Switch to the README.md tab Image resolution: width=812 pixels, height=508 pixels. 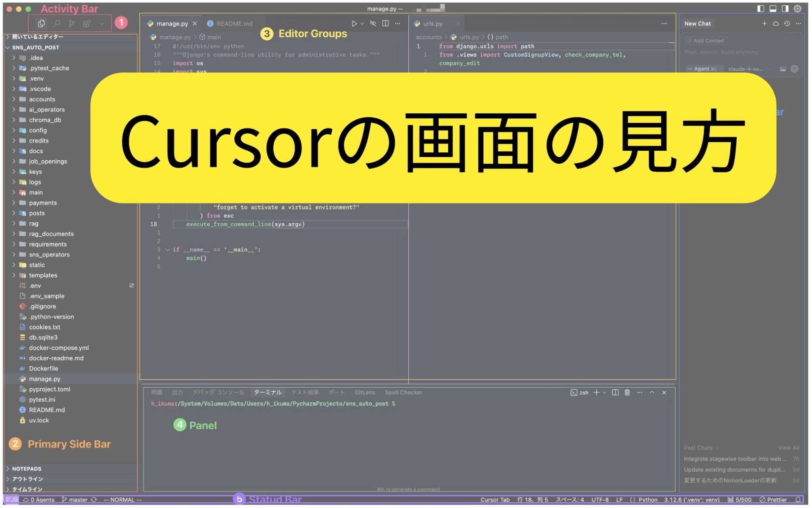coord(235,23)
